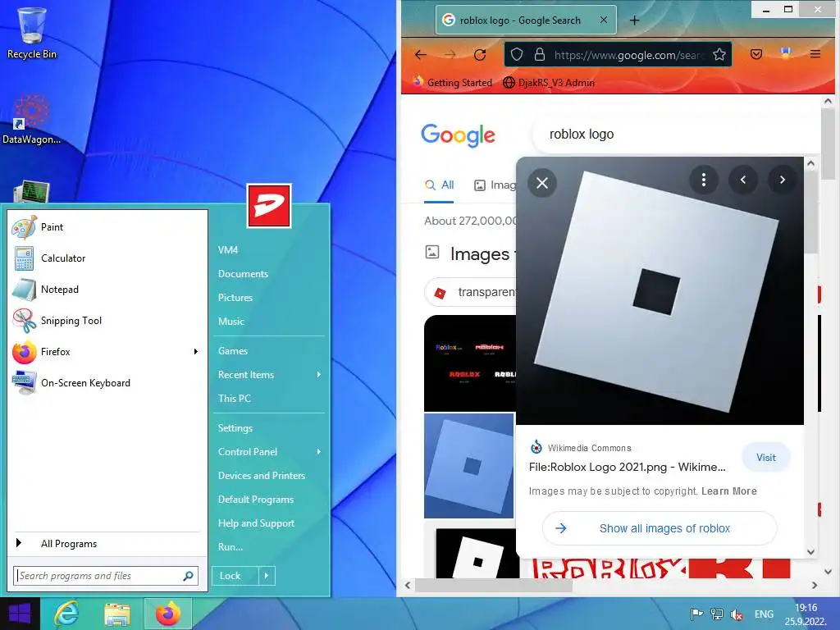Open the DjakRS_V3 Admin bookmark

549,83
